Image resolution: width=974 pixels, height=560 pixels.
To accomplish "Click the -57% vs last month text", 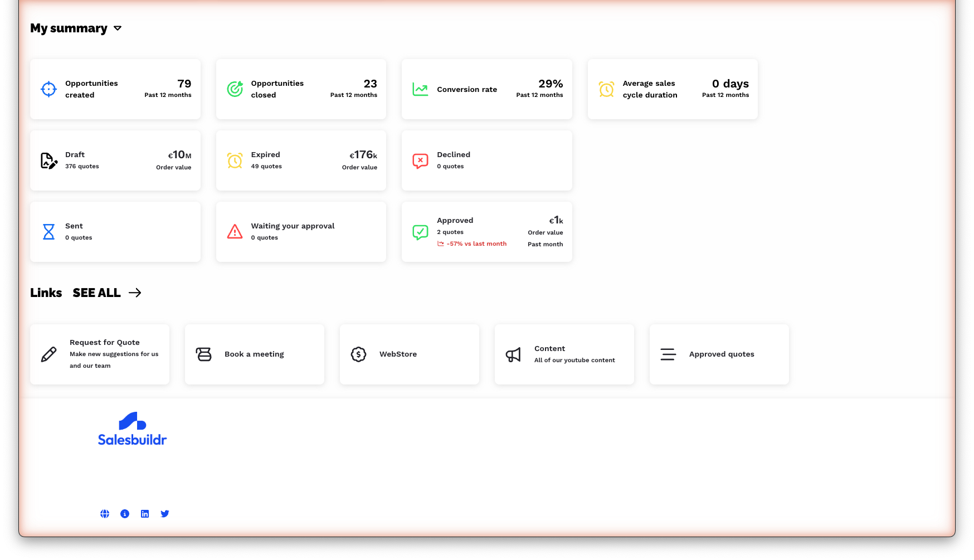I will pos(477,244).
